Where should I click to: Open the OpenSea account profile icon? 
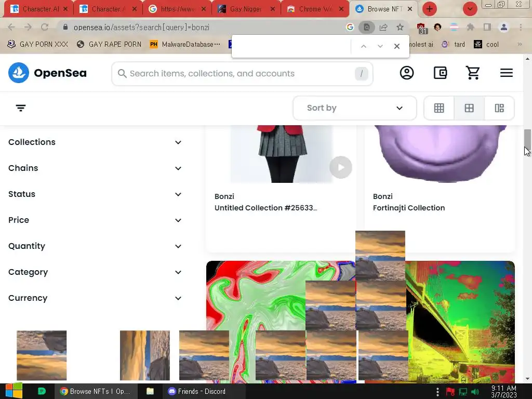click(406, 73)
